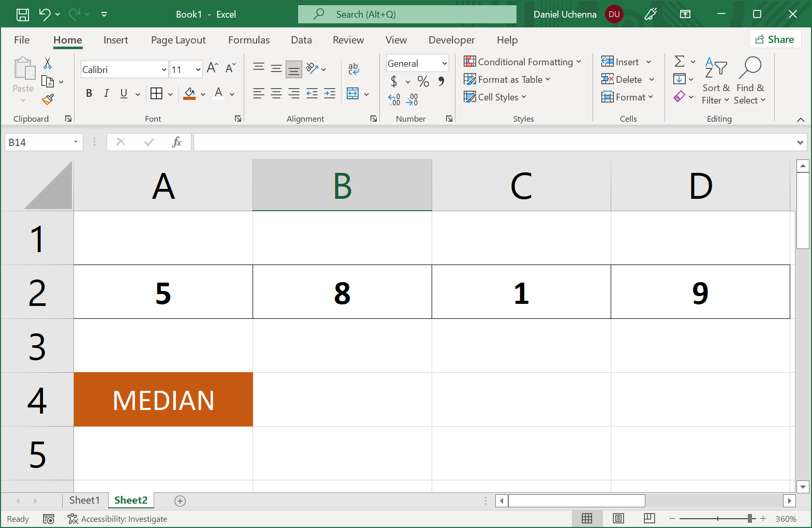Apply the font color A

(219, 93)
